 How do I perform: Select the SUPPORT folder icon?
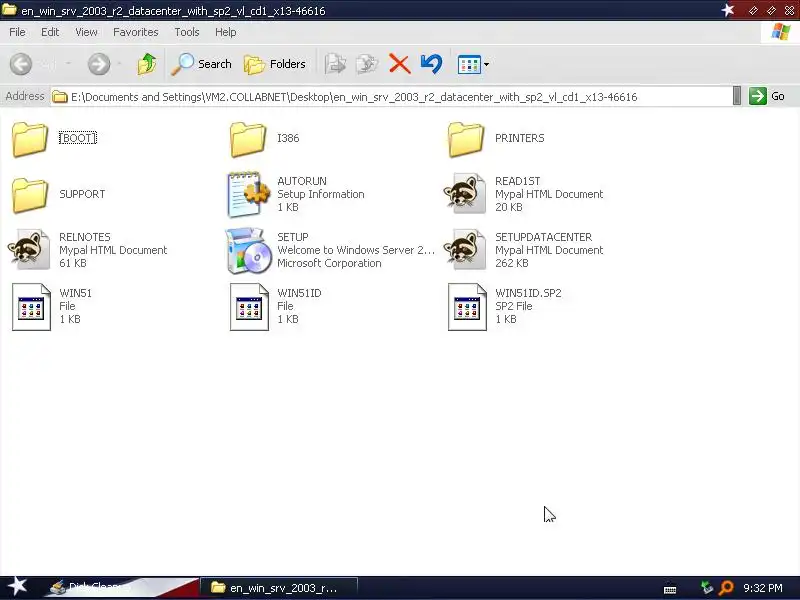pos(30,194)
